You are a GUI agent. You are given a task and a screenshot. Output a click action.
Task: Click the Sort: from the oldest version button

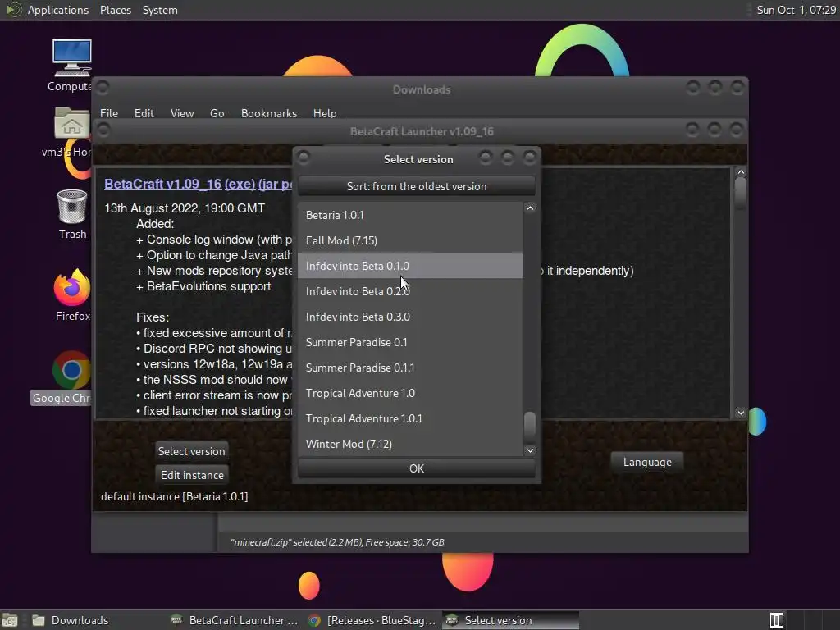point(416,186)
